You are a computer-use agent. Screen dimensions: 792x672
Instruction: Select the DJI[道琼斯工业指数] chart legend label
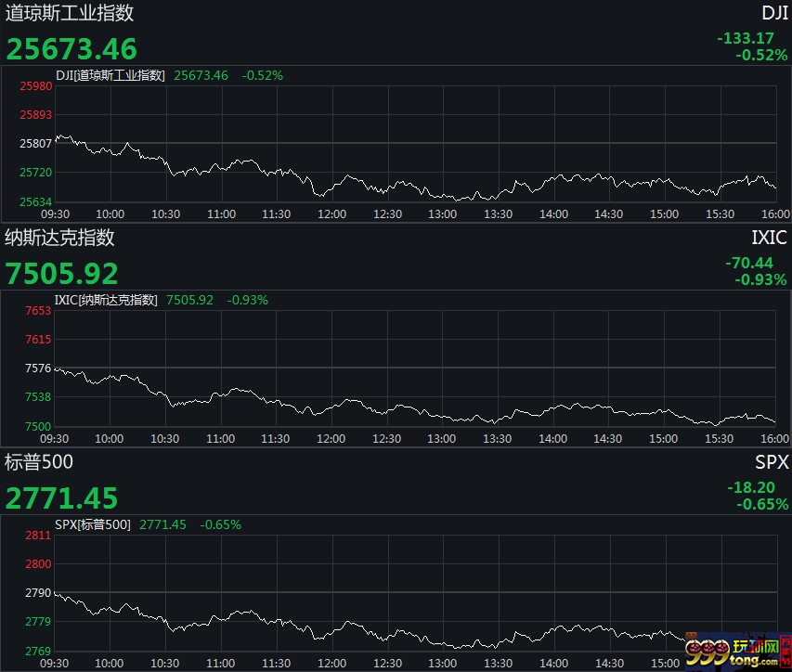pos(110,76)
